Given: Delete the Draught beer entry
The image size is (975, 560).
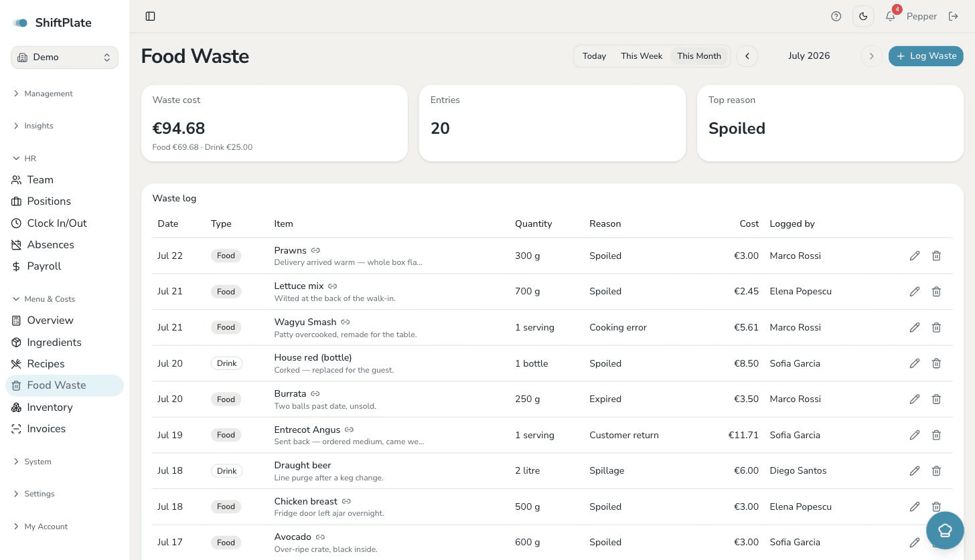Looking at the screenshot, I should [x=936, y=470].
